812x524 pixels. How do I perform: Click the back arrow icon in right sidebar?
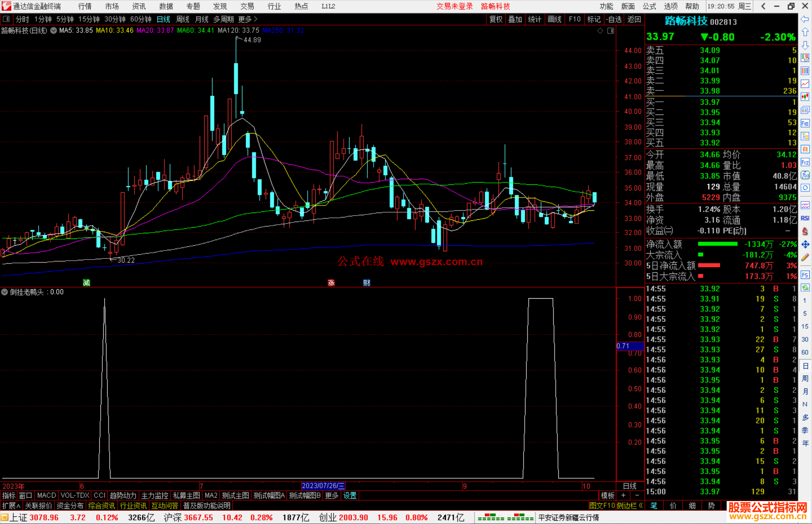pos(805,19)
